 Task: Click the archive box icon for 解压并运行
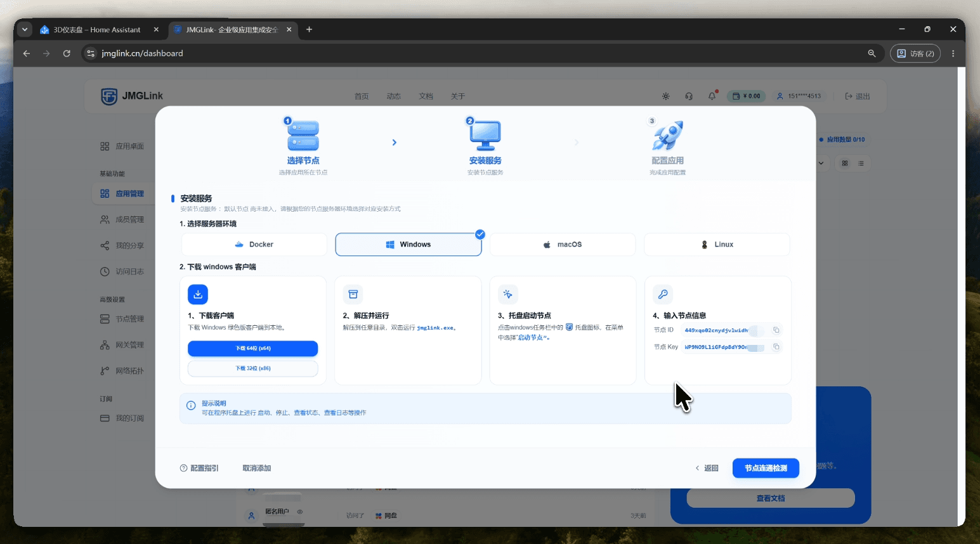[x=353, y=294]
